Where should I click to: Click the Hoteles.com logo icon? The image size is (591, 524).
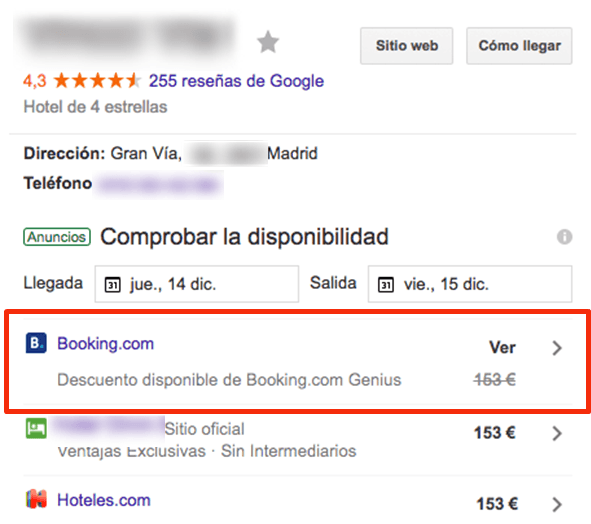pos(36,499)
